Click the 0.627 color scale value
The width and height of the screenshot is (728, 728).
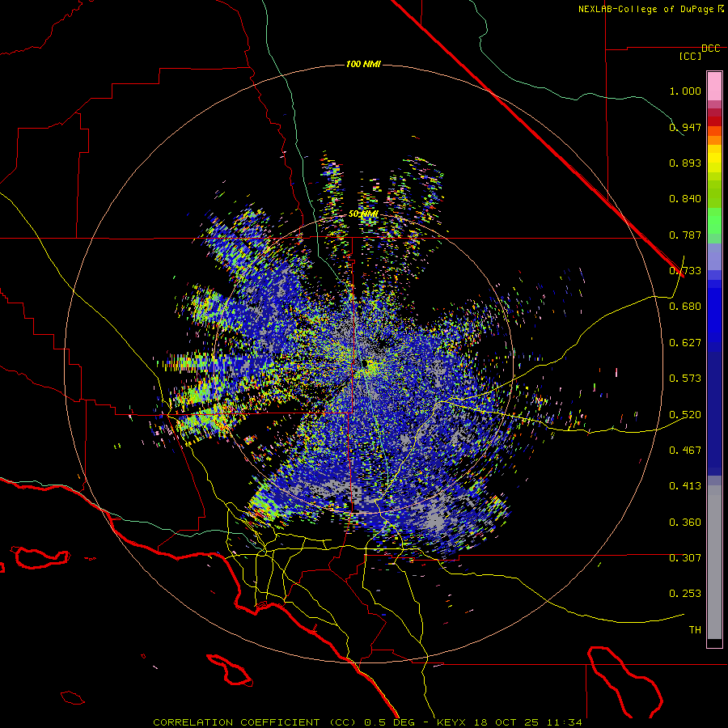point(685,343)
